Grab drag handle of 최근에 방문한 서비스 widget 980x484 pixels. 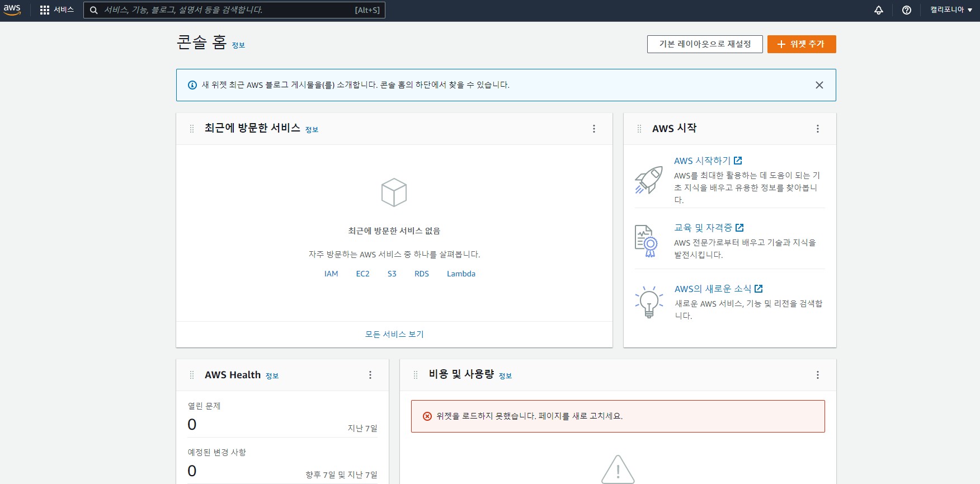click(192, 129)
